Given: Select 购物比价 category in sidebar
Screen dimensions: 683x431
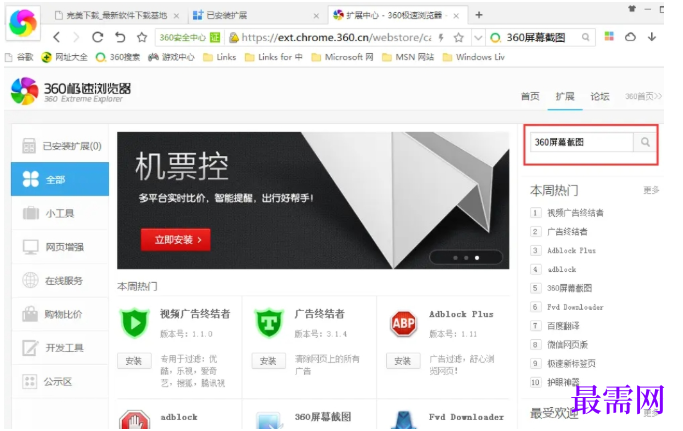Looking at the screenshot, I should (60, 314).
